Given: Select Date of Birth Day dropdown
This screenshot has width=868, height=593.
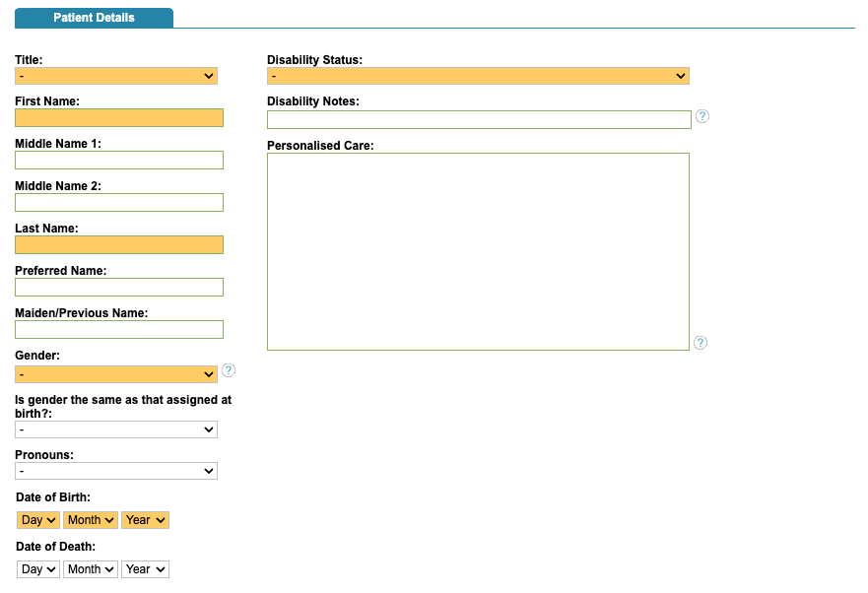Looking at the screenshot, I should click(x=38, y=520).
